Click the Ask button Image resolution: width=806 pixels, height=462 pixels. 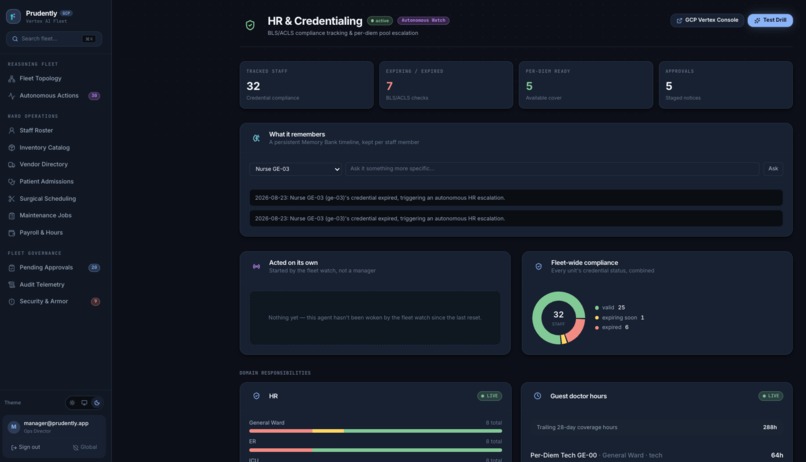coord(773,169)
